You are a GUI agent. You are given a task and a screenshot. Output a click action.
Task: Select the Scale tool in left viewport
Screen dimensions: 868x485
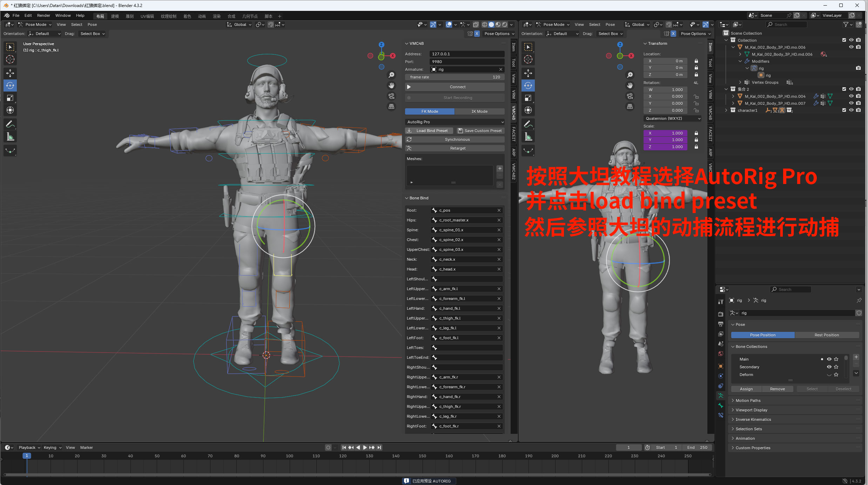coord(10,98)
